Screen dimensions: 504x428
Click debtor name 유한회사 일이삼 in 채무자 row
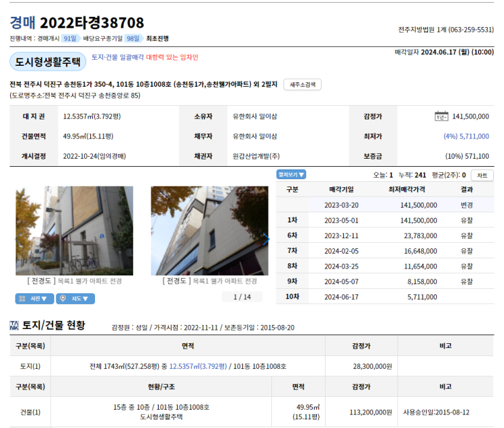click(255, 136)
